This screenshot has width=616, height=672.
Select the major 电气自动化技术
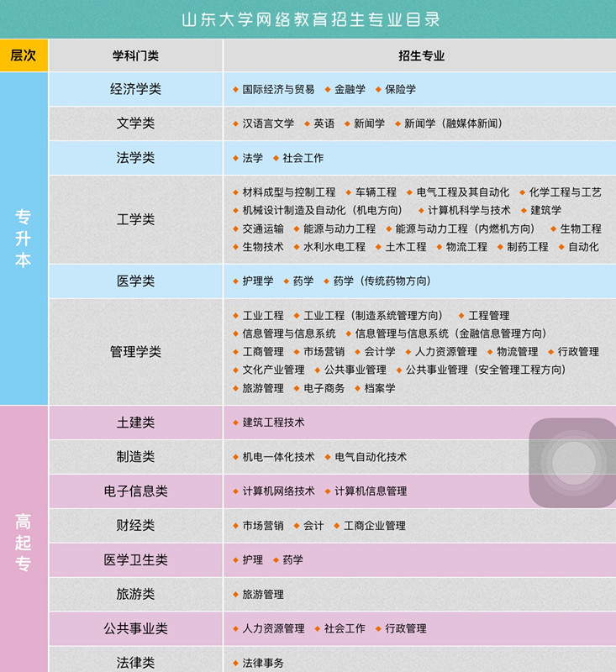click(x=371, y=457)
